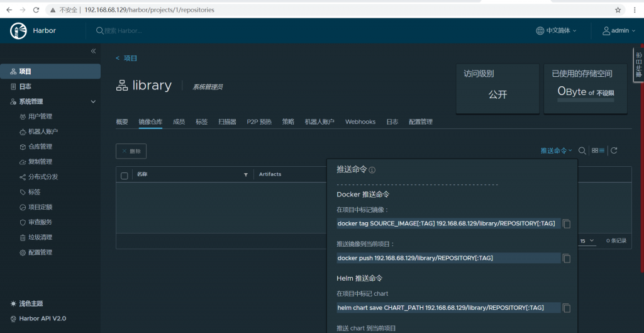Copy the helm chart save command
This screenshot has height=333, width=644.
pyautogui.click(x=567, y=308)
